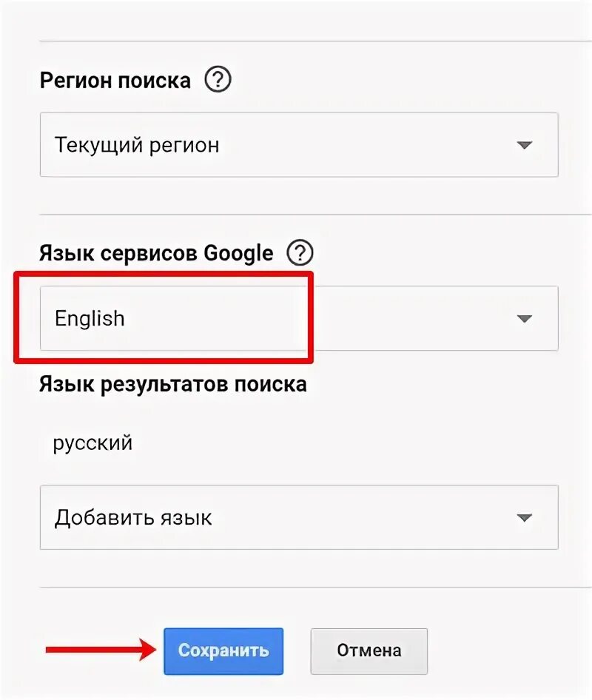Click the triangle arrow in the English field
Screen dimensions: 592x700
tap(525, 319)
